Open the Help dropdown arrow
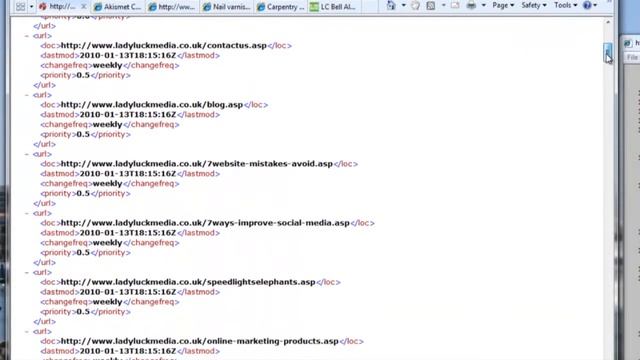This screenshot has height=360, width=640. (595, 5)
